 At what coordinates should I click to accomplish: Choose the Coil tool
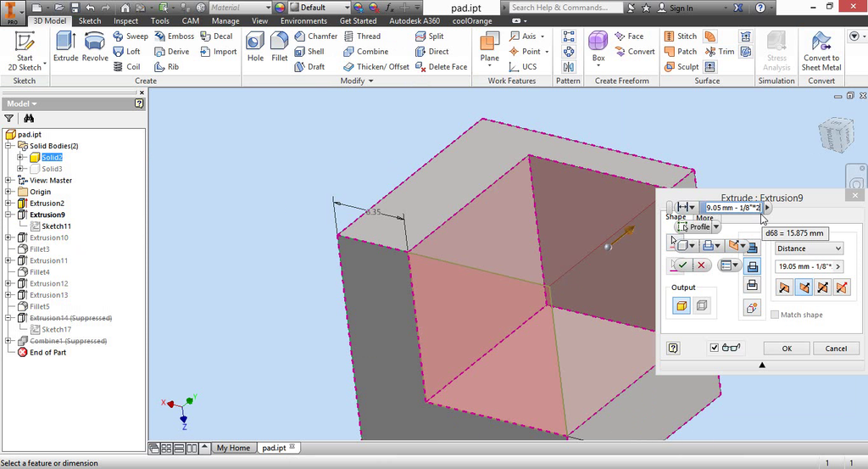[127, 66]
